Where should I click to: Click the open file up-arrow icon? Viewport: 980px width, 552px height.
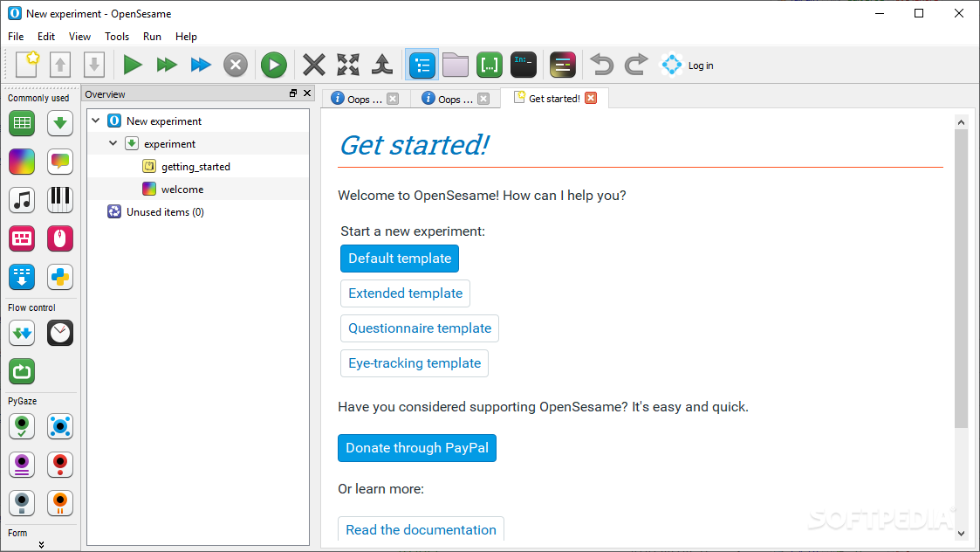pyautogui.click(x=60, y=65)
